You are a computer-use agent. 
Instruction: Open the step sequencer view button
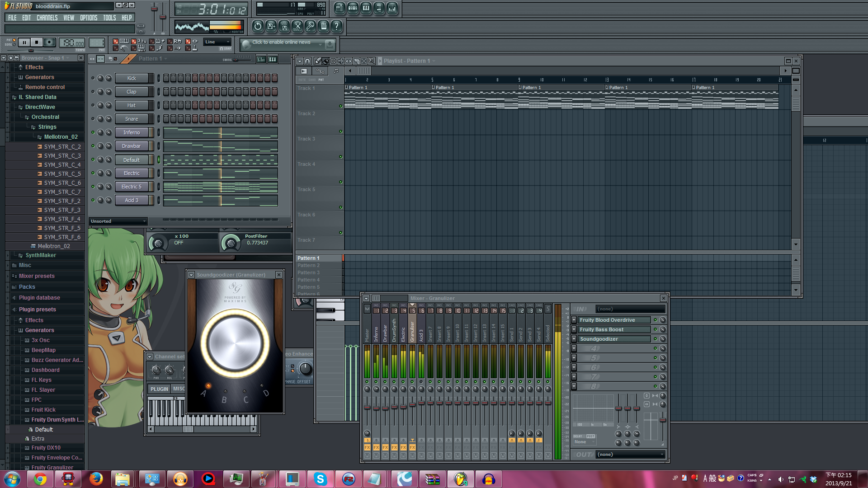point(353,8)
